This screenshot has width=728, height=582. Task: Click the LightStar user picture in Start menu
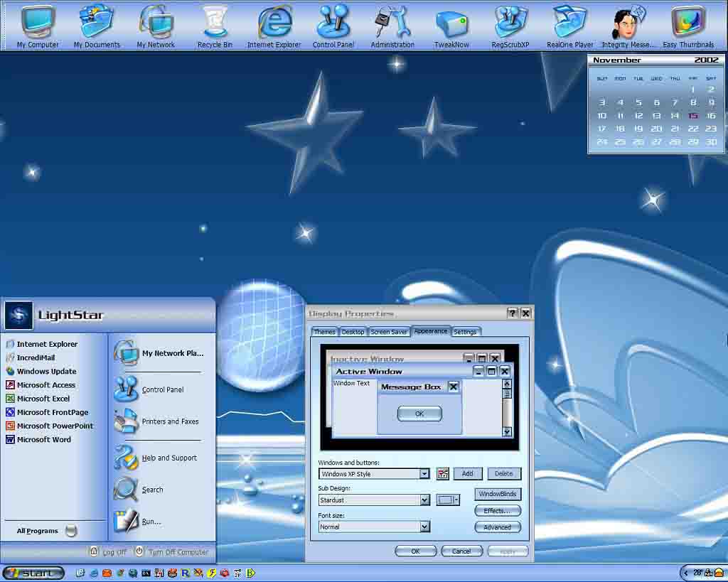coord(18,315)
